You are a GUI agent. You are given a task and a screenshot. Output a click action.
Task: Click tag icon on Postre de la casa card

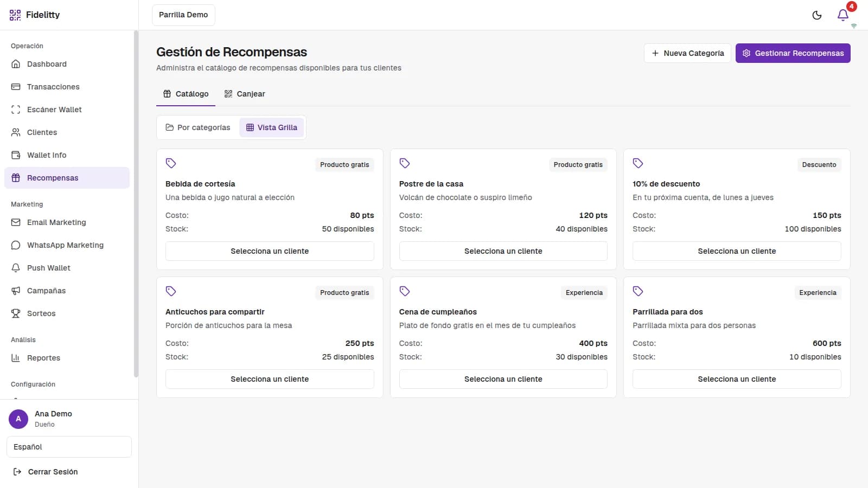click(x=405, y=163)
